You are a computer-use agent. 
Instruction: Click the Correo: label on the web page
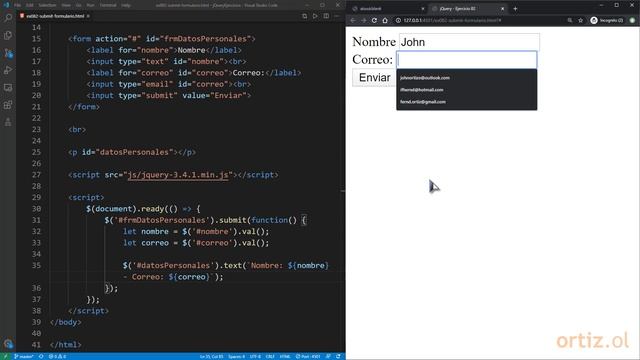point(372,60)
